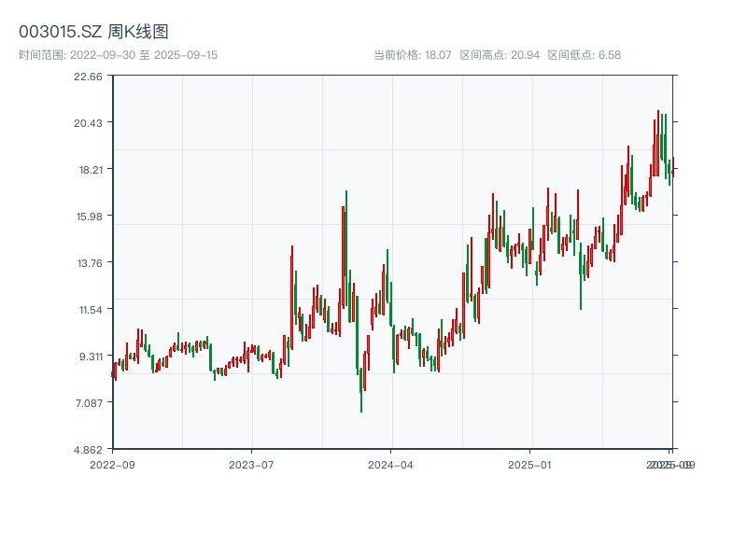Click the current price label 当前价格: 18.07

pos(413,55)
